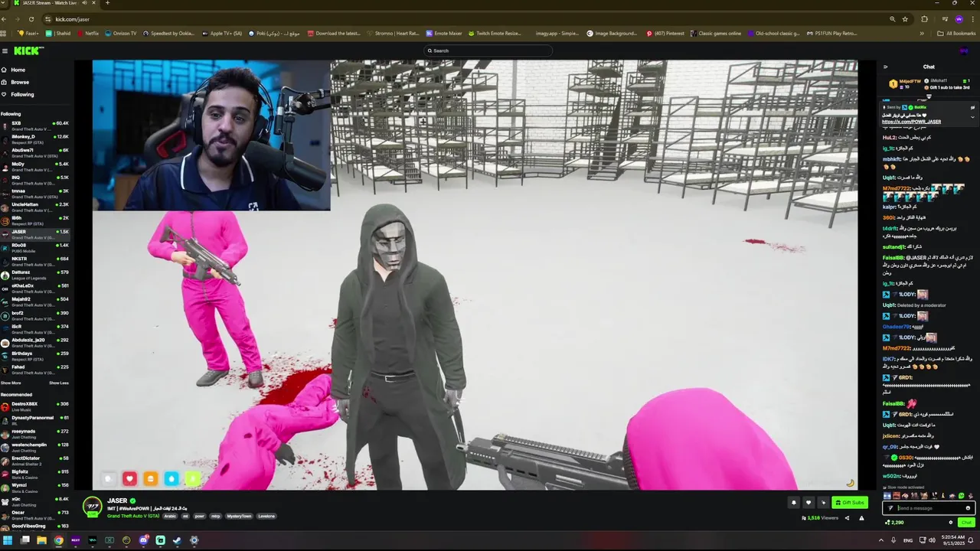Open Windows Start menu
Image resolution: width=980 pixels, height=551 pixels.
click(7, 540)
